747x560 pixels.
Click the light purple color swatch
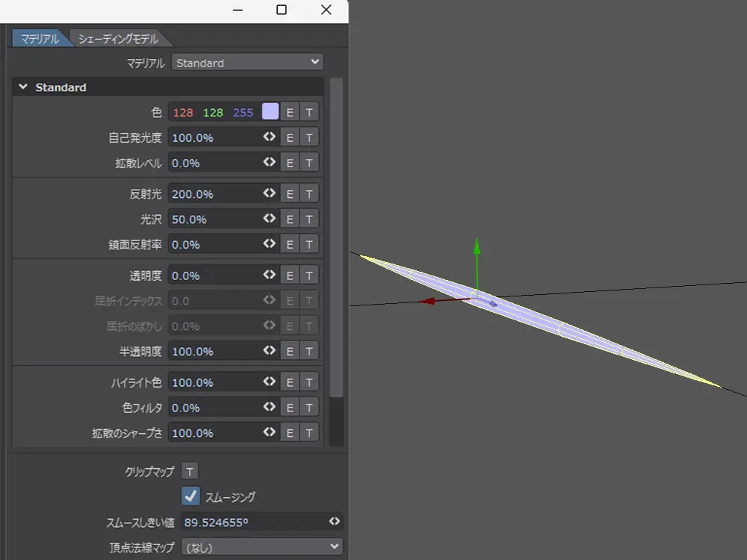[x=270, y=112]
